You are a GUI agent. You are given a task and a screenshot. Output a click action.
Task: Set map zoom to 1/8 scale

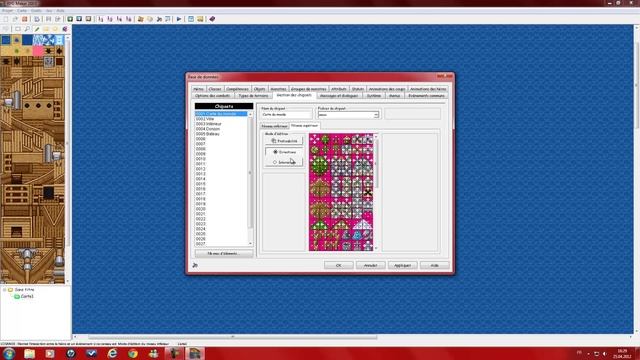[129, 19]
